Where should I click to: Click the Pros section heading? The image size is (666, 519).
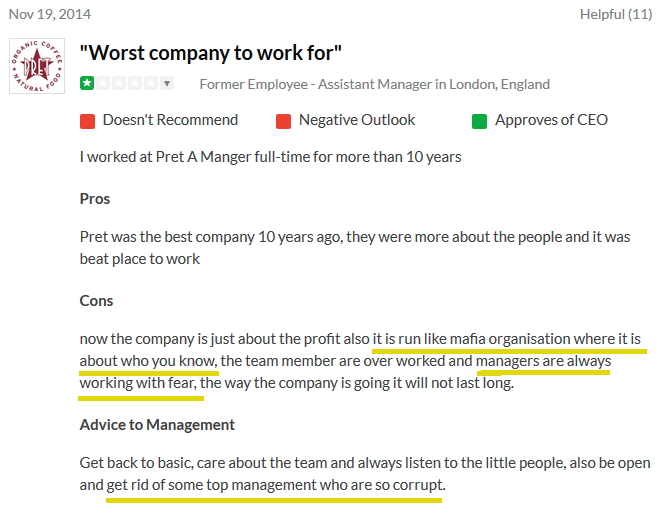tap(95, 198)
